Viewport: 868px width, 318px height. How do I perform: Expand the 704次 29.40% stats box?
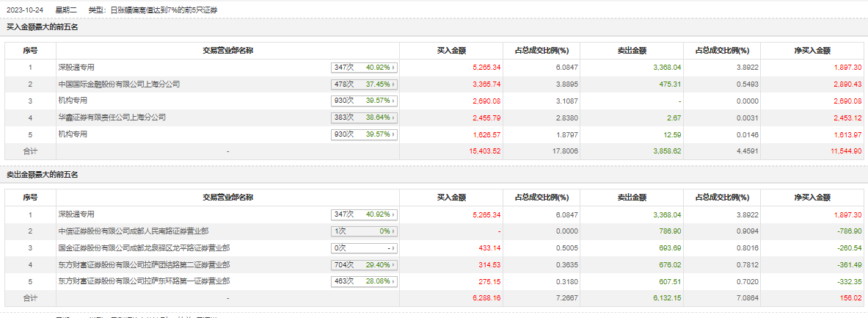point(364,264)
